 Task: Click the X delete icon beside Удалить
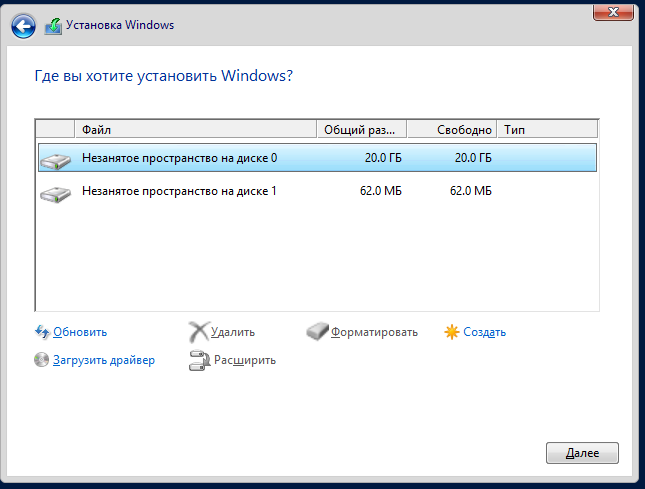[199, 332]
